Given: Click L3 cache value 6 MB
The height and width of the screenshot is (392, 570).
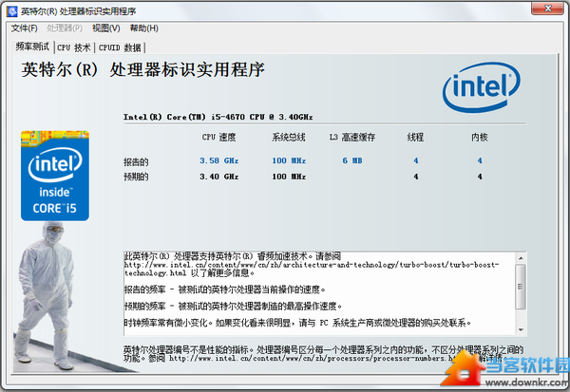Looking at the screenshot, I should point(351,160).
